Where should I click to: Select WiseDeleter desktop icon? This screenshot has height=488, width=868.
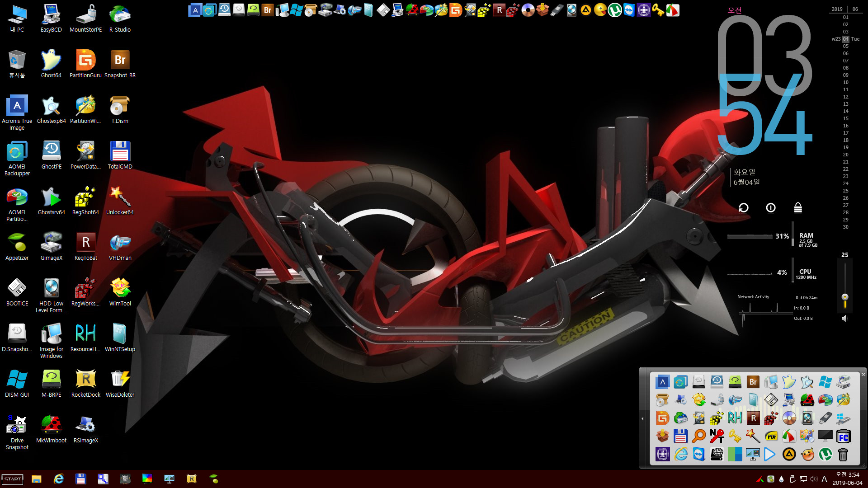click(x=120, y=384)
